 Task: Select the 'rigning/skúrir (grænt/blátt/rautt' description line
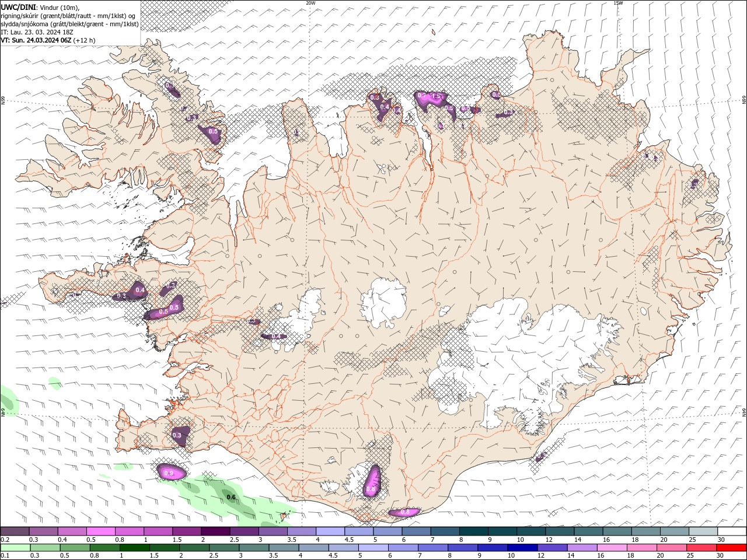(68, 16)
